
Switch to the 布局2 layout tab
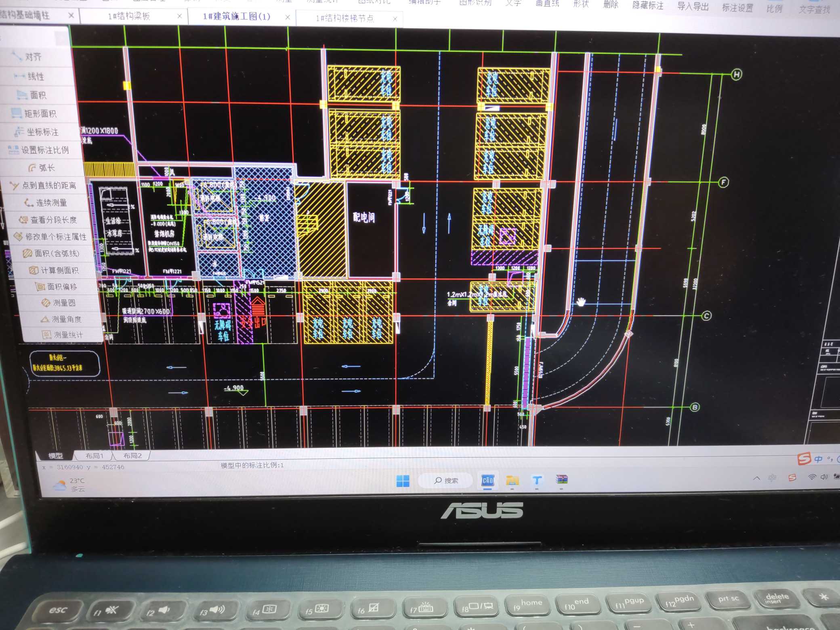pos(132,456)
